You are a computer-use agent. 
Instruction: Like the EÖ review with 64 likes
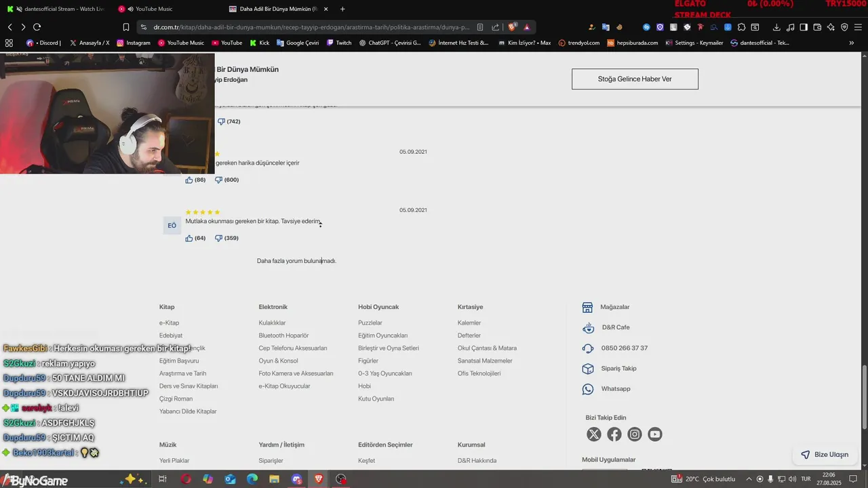coord(189,238)
